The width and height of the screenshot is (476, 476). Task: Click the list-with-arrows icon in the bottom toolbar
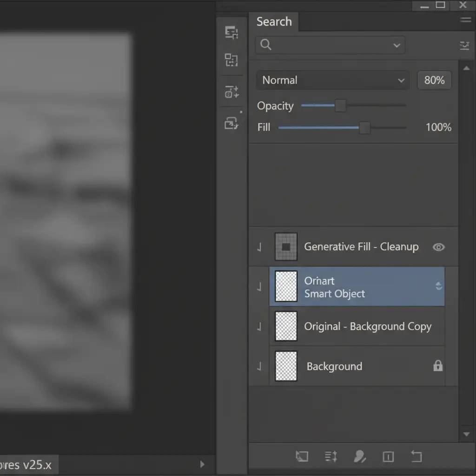(x=331, y=456)
